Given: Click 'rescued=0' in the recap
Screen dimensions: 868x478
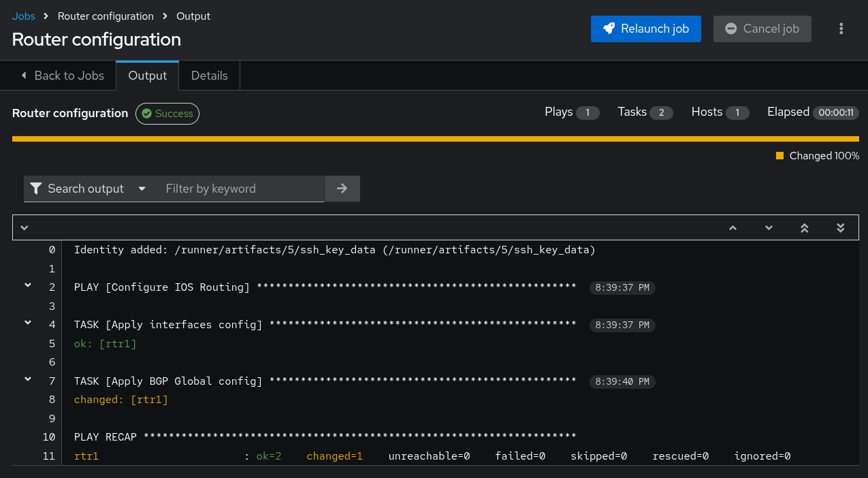Looking at the screenshot, I should (681, 456).
